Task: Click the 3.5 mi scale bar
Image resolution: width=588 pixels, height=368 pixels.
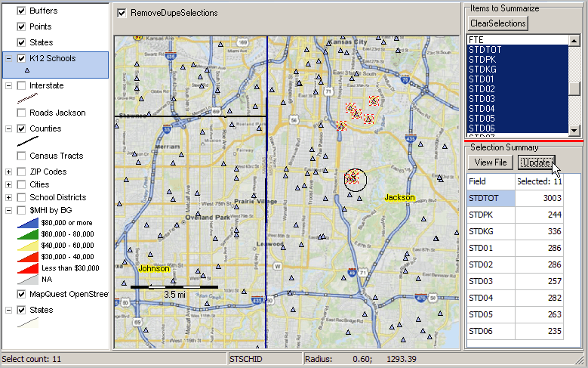Action: click(x=174, y=287)
